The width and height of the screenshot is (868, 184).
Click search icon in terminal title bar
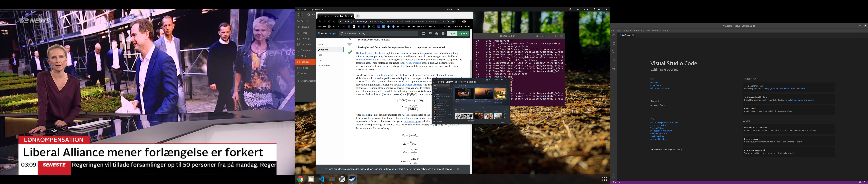[x=537, y=36]
